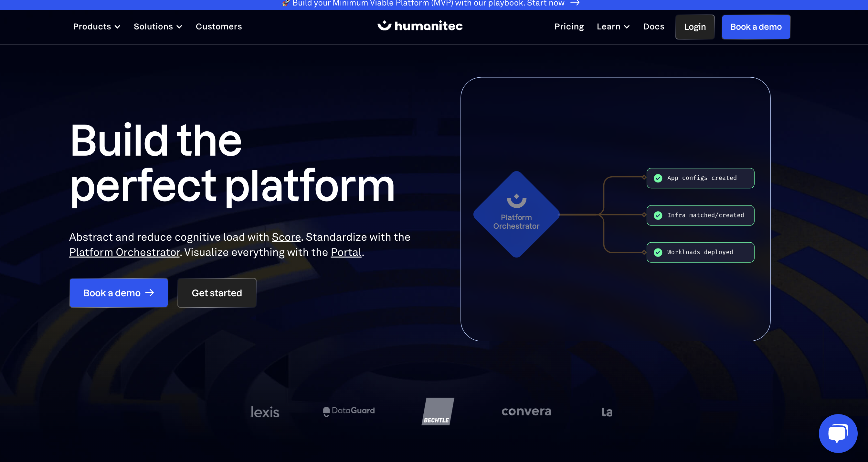Click the Login button
The width and height of the screenshot is (868, 462).
(695, 27)
